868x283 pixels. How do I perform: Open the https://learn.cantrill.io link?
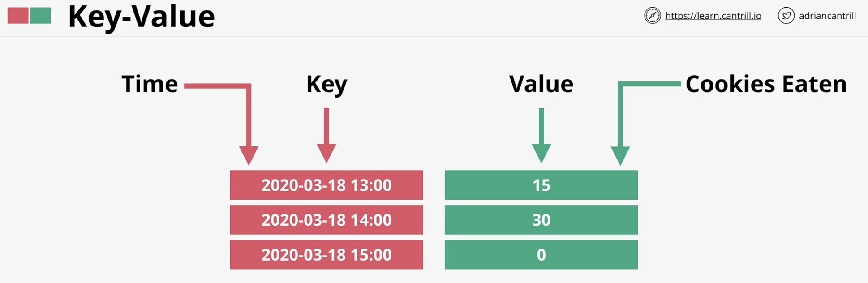713,16
